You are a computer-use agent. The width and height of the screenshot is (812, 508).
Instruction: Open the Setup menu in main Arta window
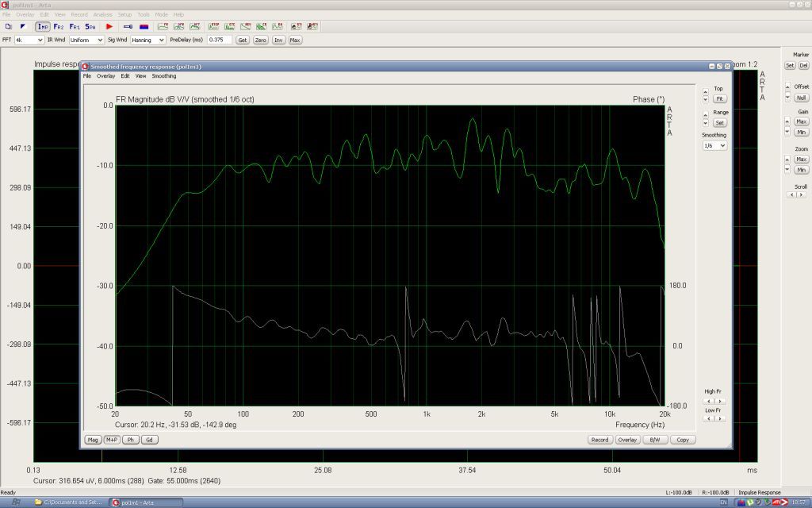[124, 14]
